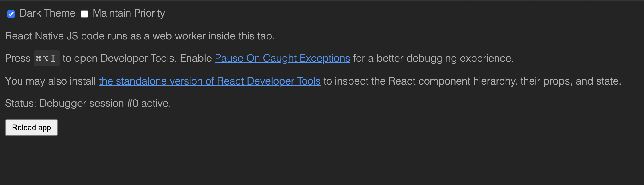Uncheck the Dark Theme checkbox
Screen dimensions: 644x185
[x=11, y=14]
